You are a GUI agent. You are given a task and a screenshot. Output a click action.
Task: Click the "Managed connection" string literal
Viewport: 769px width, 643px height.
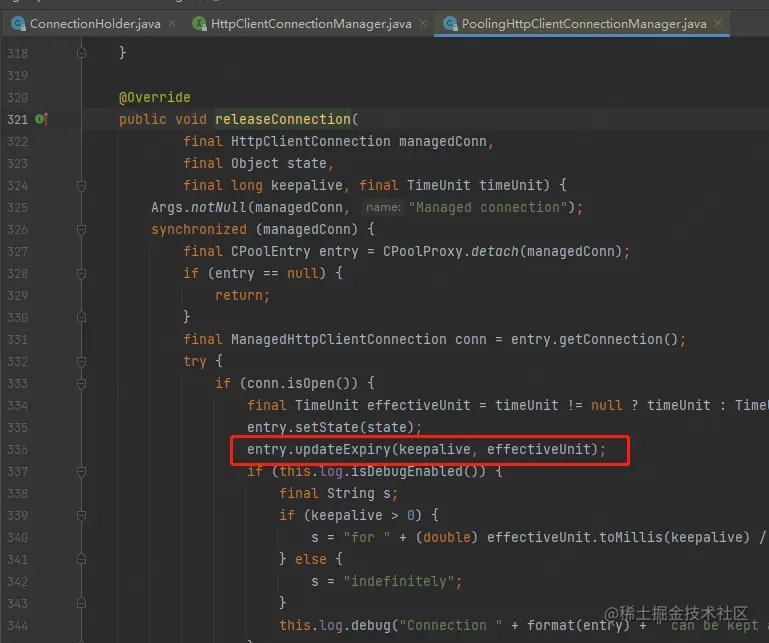[x=489, y=207]
